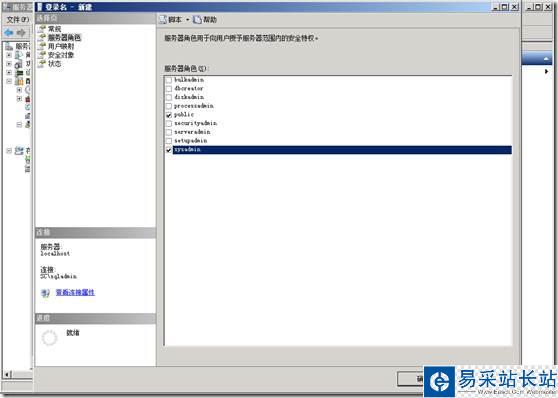Click the 登录名 dialog title bar icon
Screen dimensions: 558x398
click(40, 7)
